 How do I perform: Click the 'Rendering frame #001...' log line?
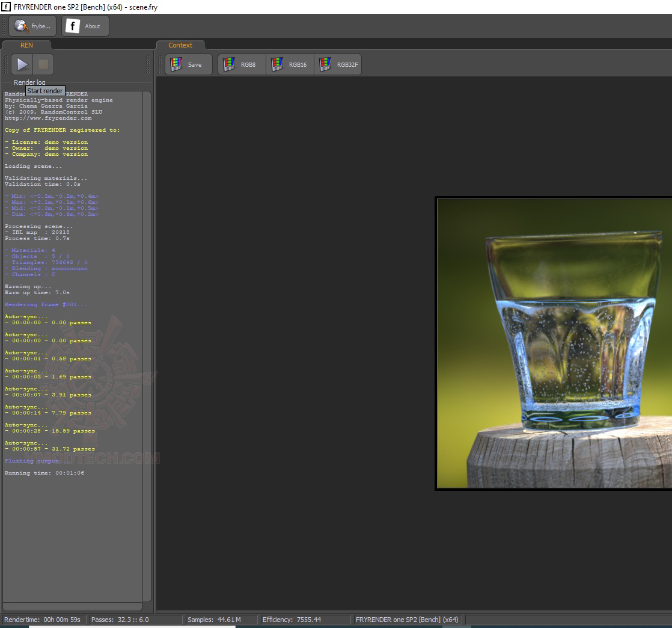[x=46, y=304]
